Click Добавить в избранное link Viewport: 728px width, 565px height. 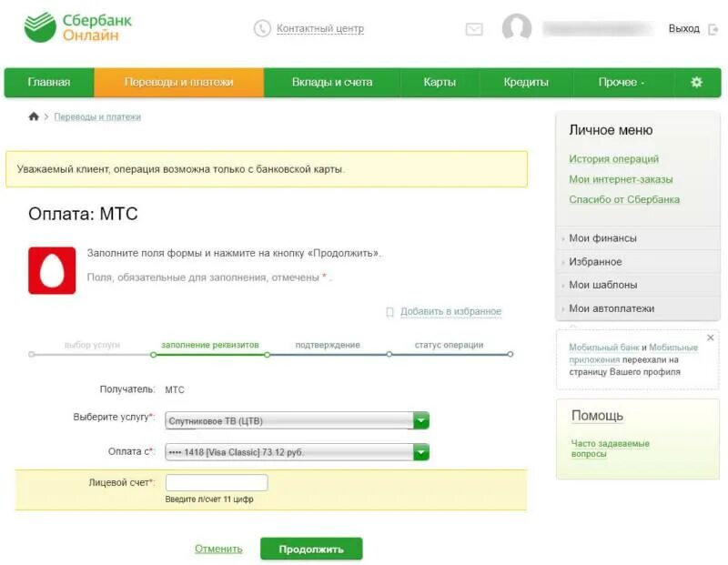pyautogui.click(x=450, y=311)
